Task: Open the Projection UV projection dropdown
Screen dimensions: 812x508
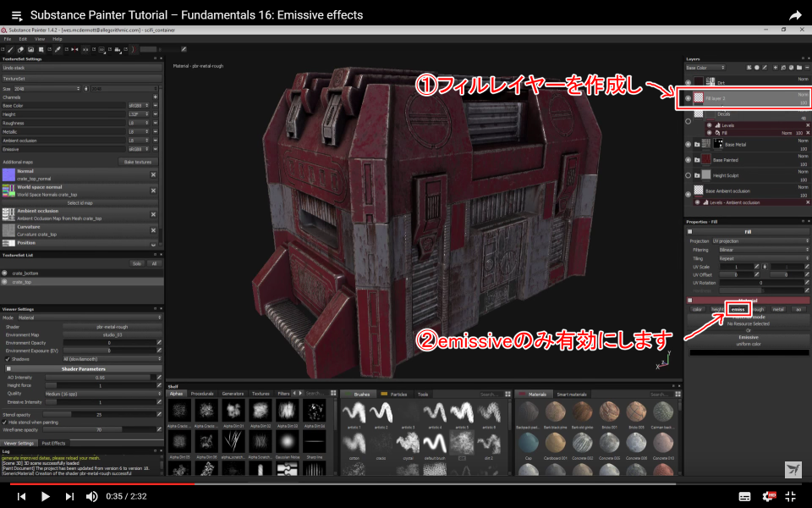Action: coord(760,241)
